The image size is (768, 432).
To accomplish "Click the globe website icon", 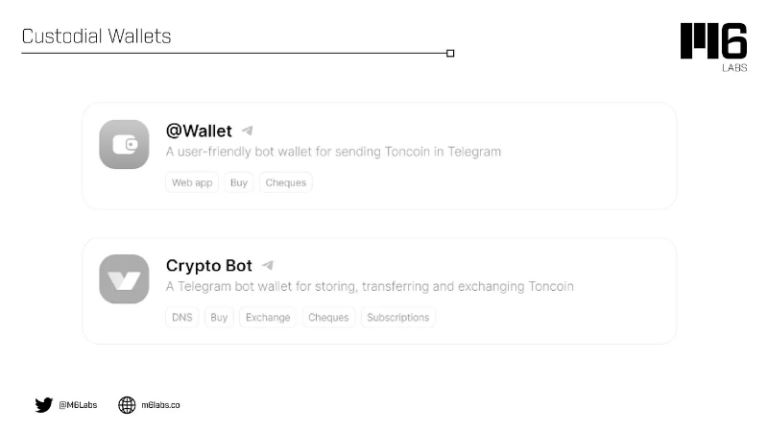I will click(x=127, y=405).
